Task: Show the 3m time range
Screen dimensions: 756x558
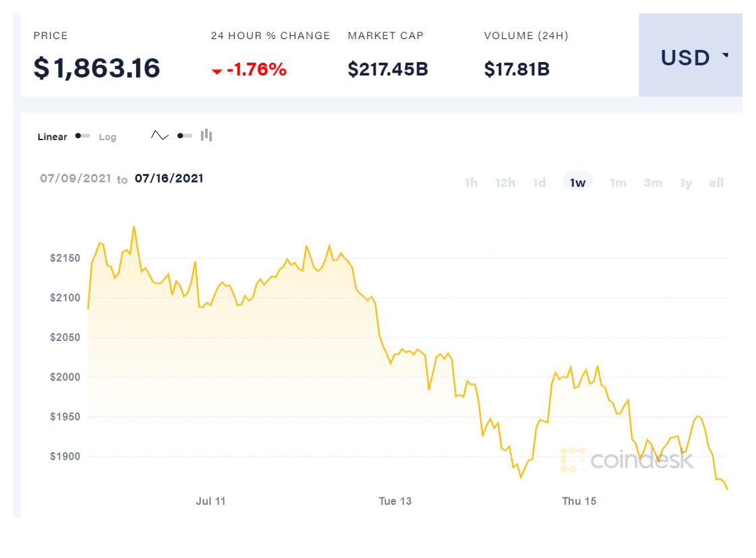Action: [653, 183]
